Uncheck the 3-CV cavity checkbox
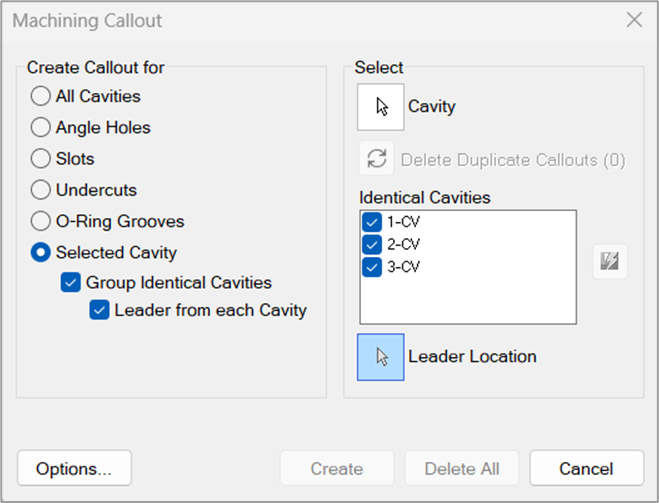Screen dimensions: 659x503 coord(372,267)
